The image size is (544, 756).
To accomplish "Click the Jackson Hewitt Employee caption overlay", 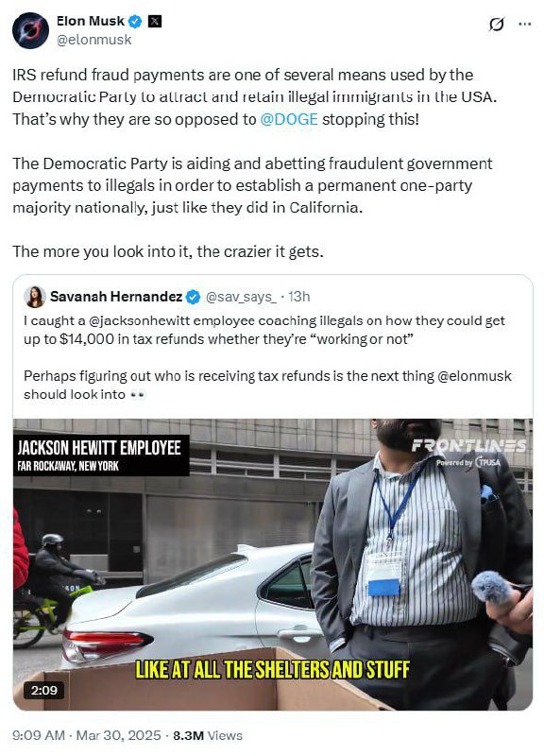I will 101,455.
